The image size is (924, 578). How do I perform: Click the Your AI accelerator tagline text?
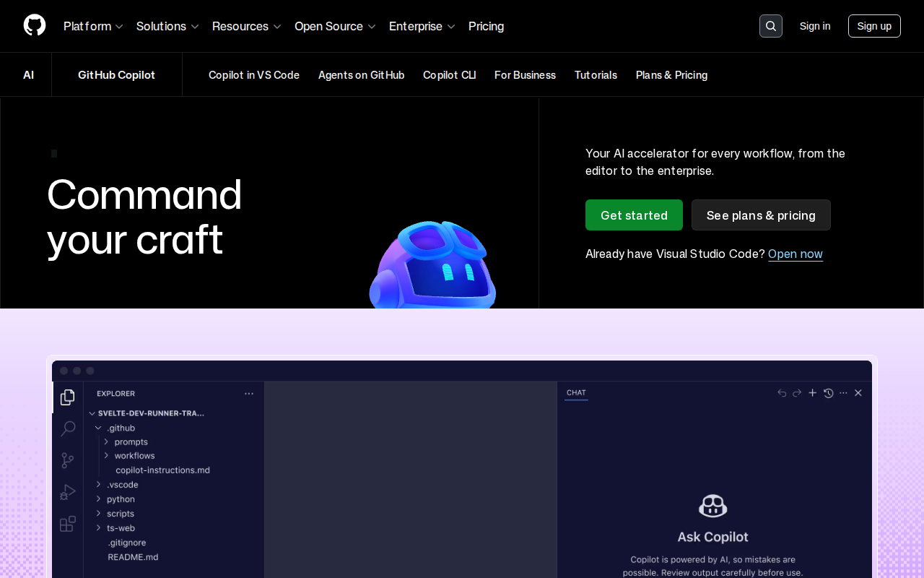(715, 162)
